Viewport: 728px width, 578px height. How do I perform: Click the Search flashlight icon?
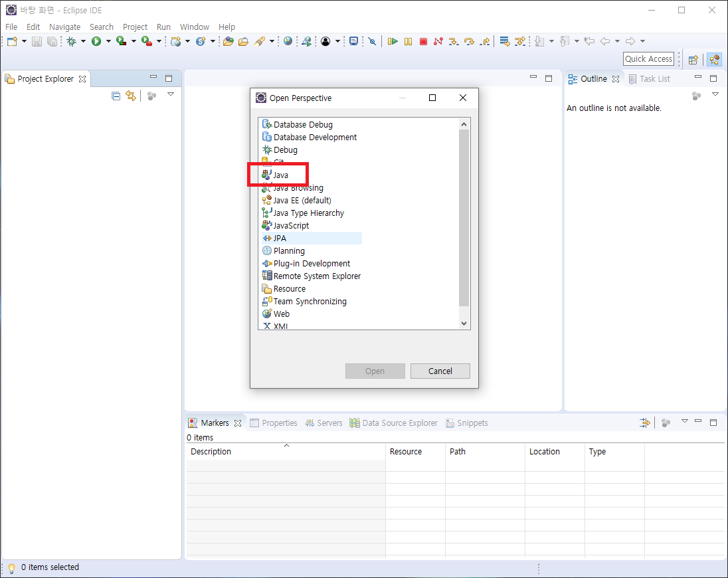[x=260, y=41]
